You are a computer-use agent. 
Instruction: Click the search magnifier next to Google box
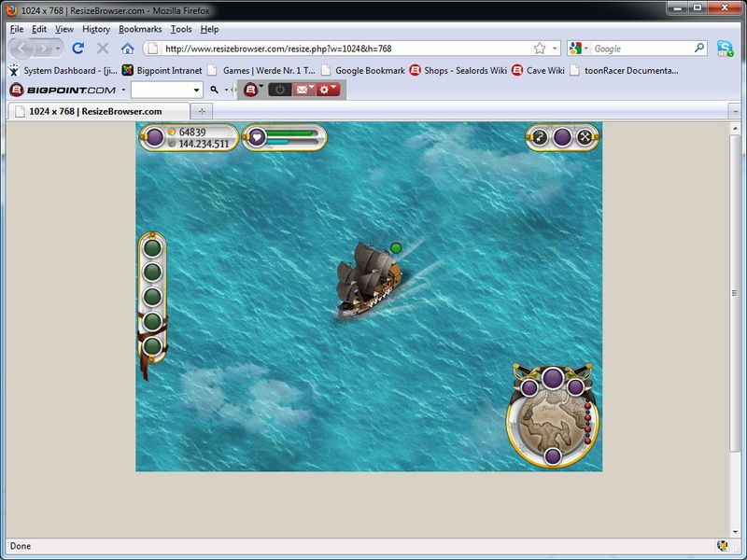pos(698,49)
